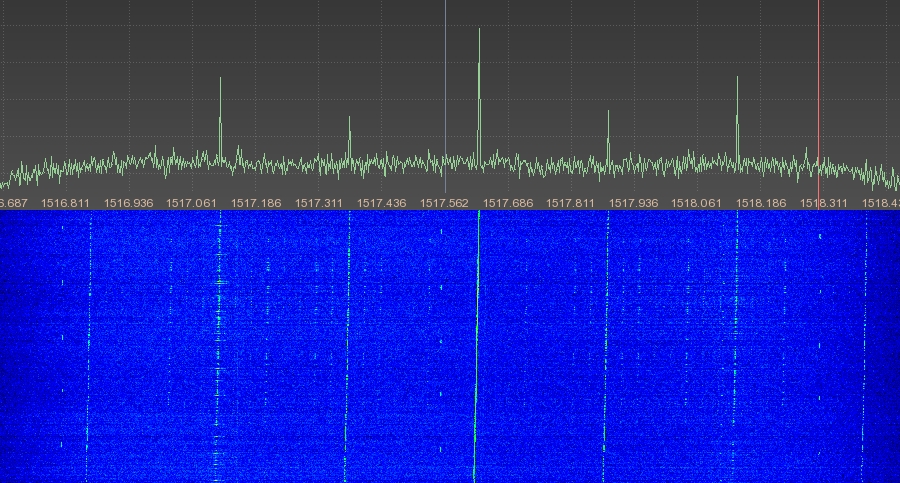Tune to the 1516.811 frequency label

pos(66,203)
